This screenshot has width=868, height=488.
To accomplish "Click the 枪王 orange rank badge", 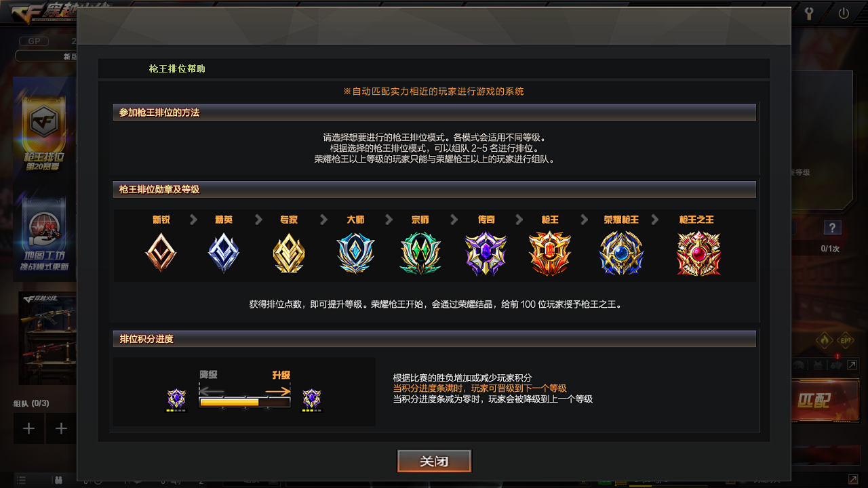I will (x=550, y=253).
